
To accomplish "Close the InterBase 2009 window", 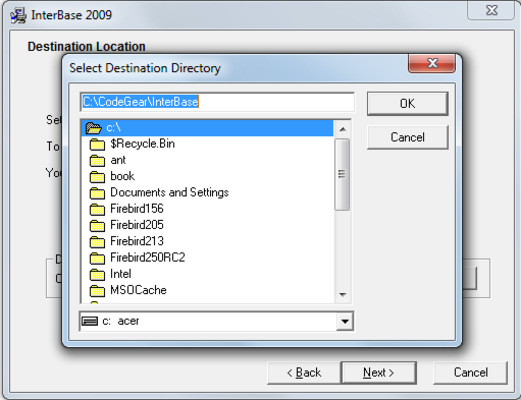I will click(x=491, y=10).
